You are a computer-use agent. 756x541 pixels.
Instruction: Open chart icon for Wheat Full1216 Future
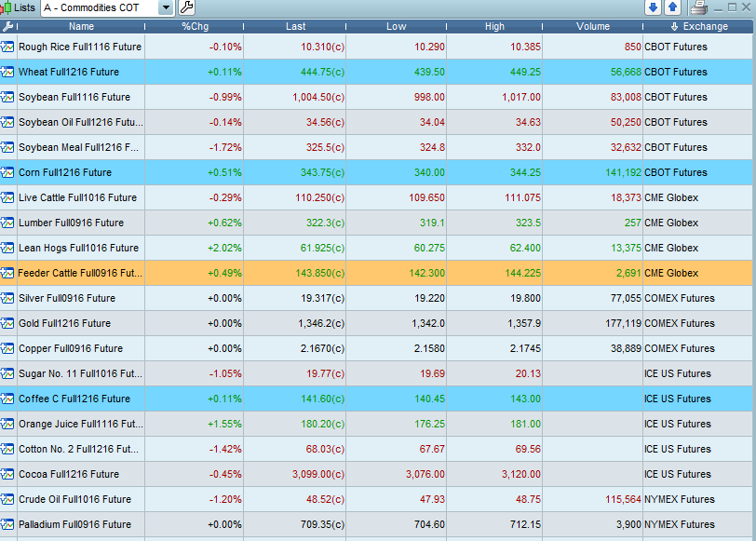pyautogui.click(x=7, y=72)
